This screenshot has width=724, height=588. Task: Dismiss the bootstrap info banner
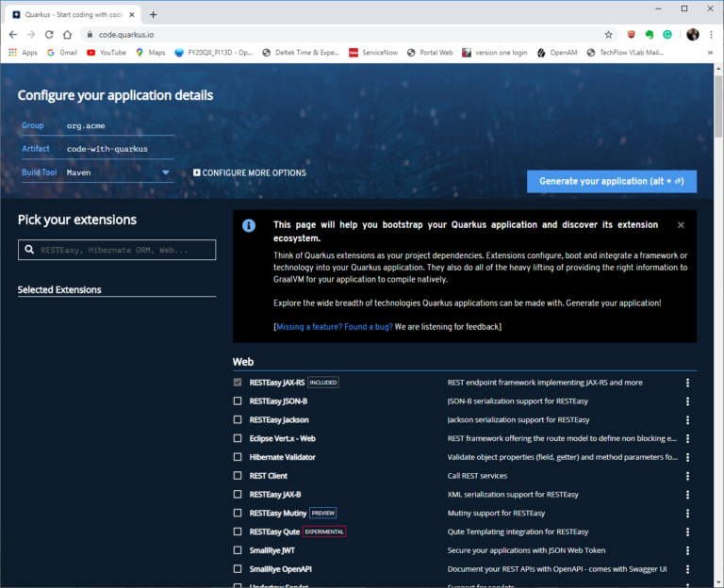click(x=681, y=225)
